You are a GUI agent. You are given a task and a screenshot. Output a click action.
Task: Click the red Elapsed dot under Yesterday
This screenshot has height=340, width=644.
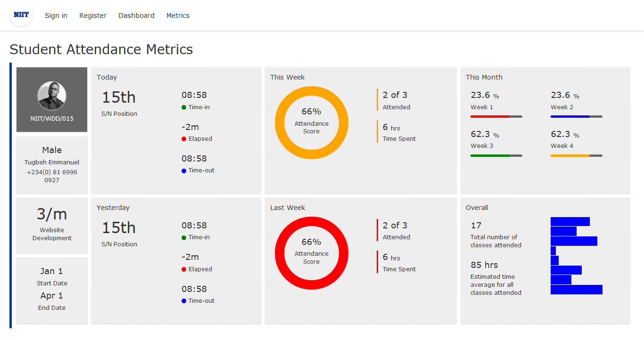pos(184,269)
